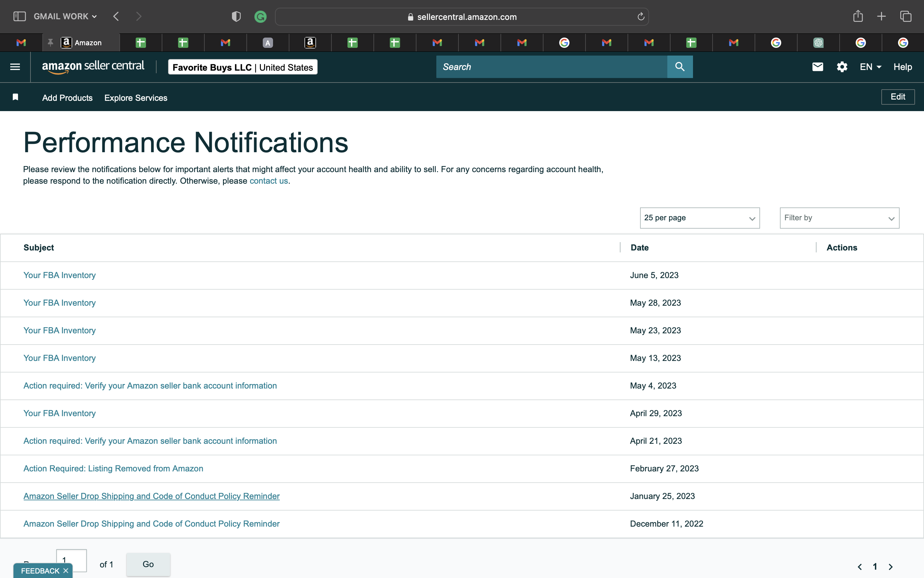Click the browser forward arrow
This screenshot has height=578, width=924.
point(139,16)
